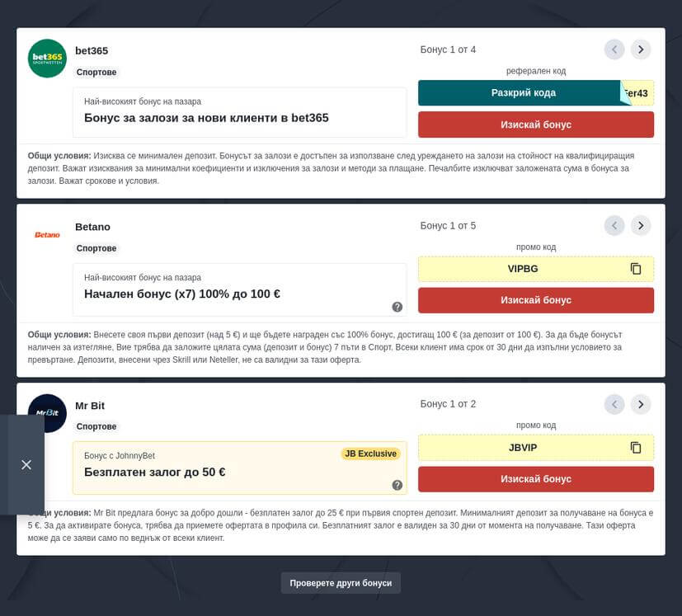Image resolution: width=682 pixels, height=616 pixels.
Task: Open help icon on Mr Bit bonus
Action: point(397,485)
